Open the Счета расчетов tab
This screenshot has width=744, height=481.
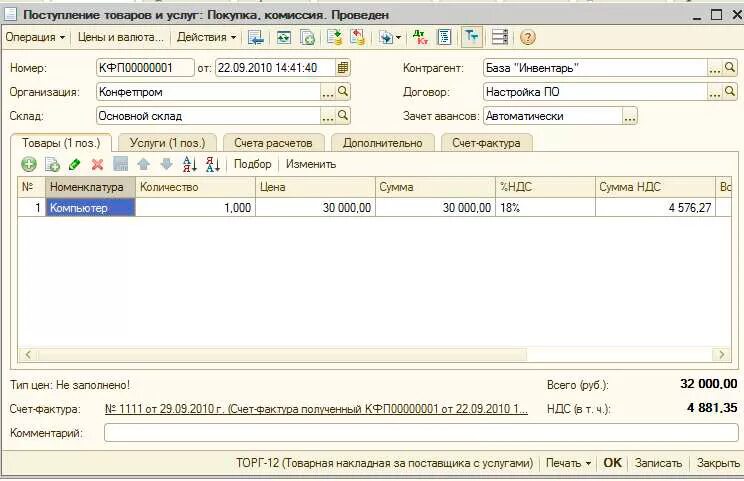tap(273, 143)
